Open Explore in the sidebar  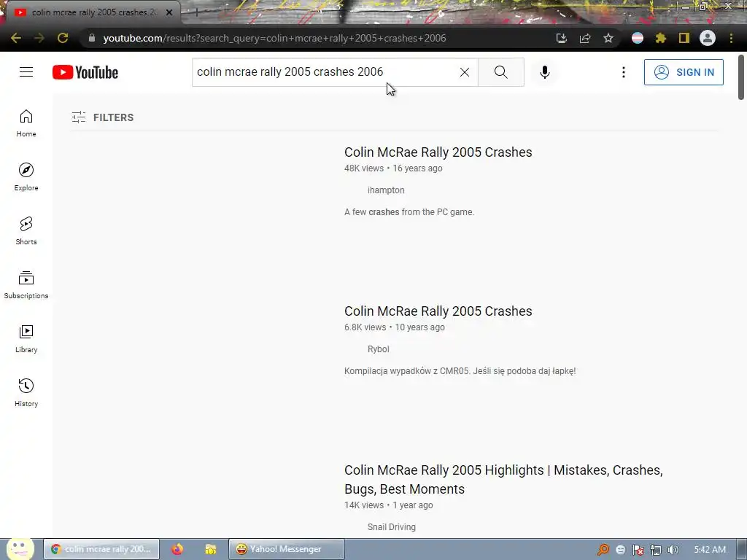point(26,177)
